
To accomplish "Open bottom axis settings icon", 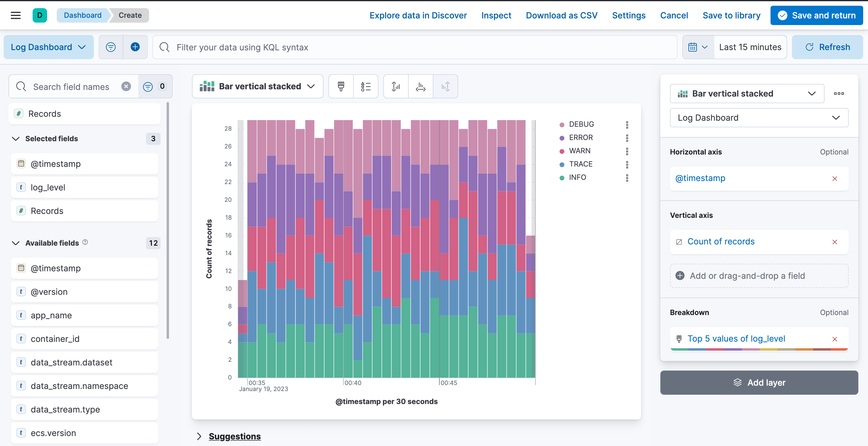I will pyautogui.click(x=420, y=87).
